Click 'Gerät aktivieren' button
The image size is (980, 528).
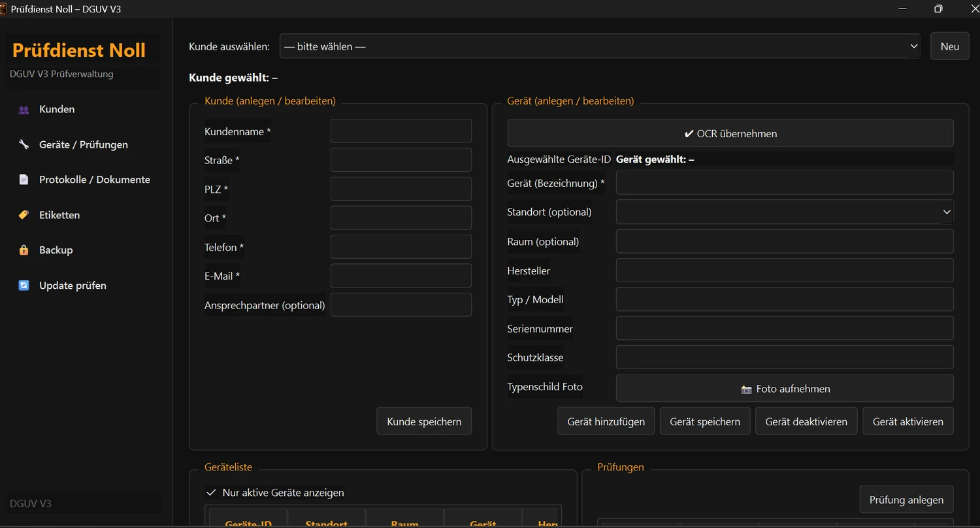[908, 421]
